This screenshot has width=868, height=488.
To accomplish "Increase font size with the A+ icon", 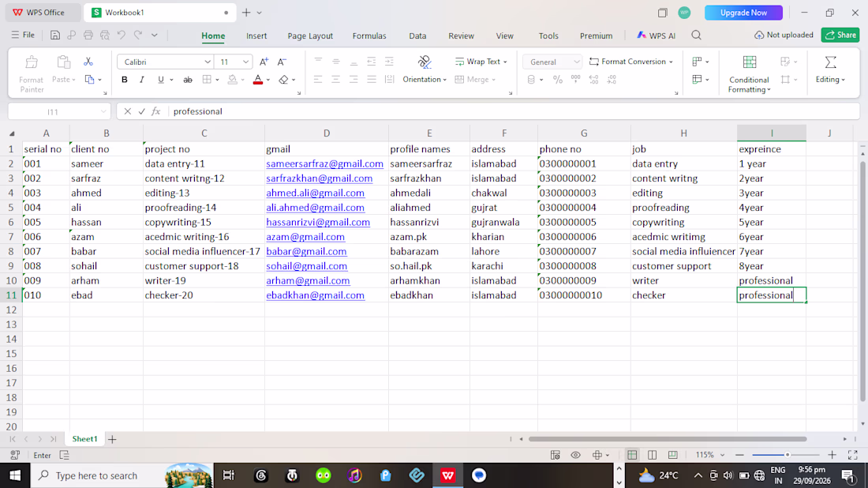I will (x=264, y=62).
